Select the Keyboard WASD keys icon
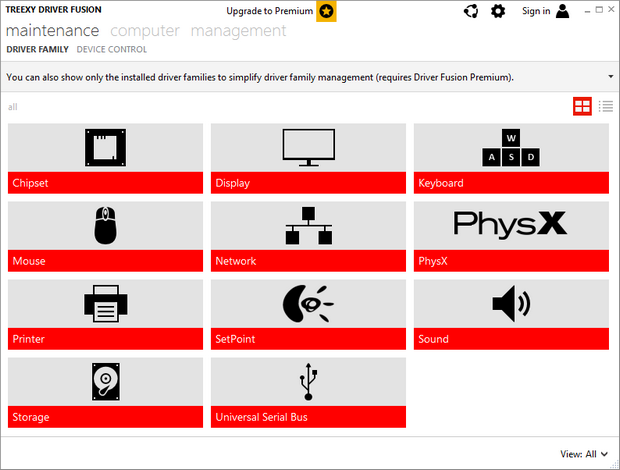The image size is (620, 470). [x=511, y=147]
